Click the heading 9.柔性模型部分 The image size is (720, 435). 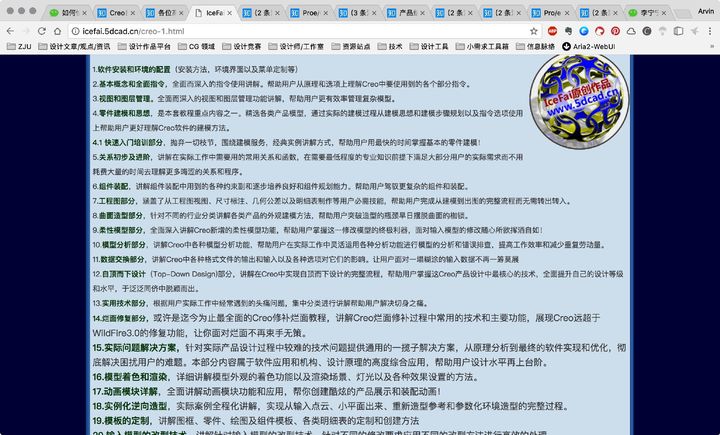[x=118, y=230]
